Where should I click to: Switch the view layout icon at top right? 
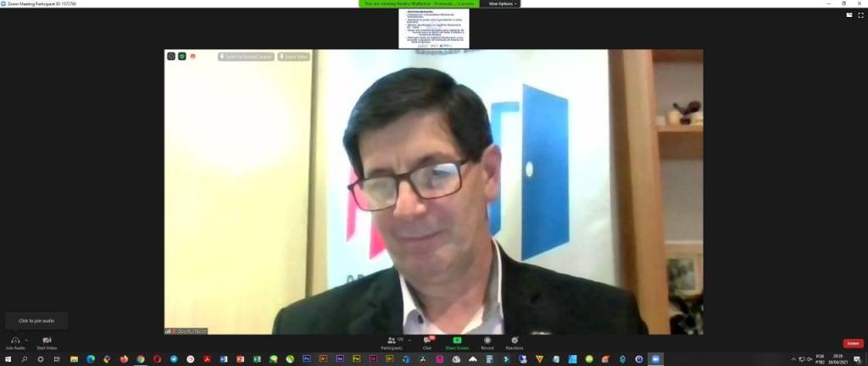pos(849,14)
